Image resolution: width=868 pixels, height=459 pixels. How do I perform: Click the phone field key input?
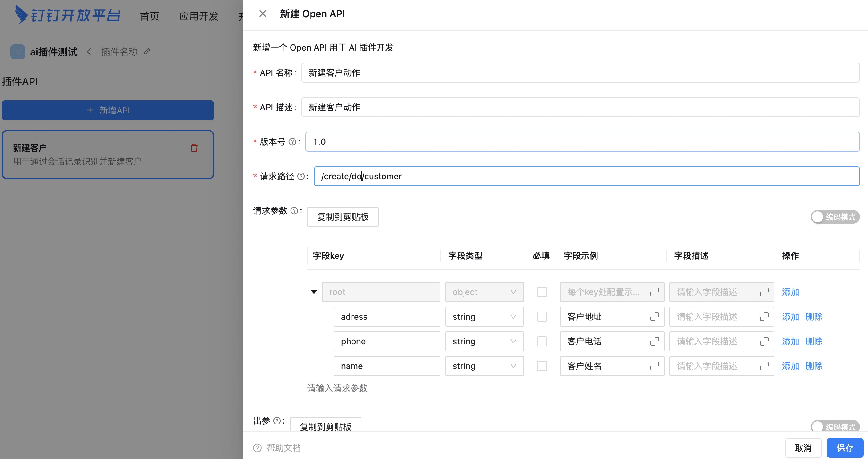click(387, 341)
